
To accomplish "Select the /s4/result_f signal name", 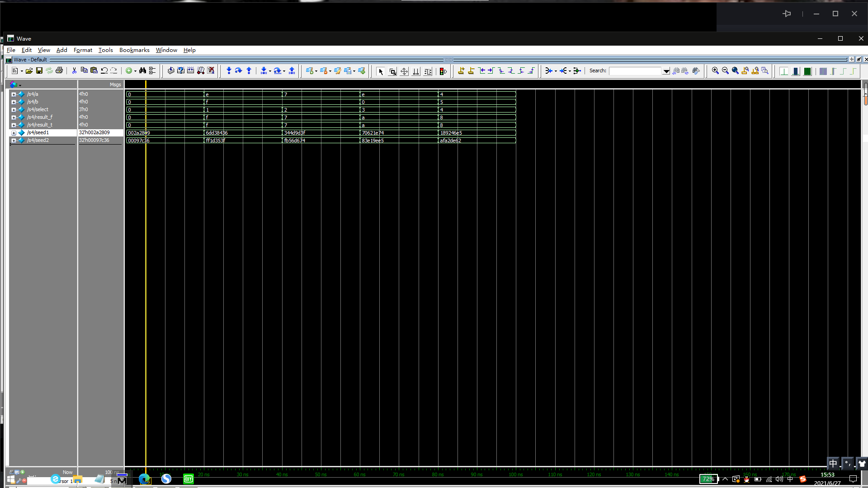I will coord(40,117).
